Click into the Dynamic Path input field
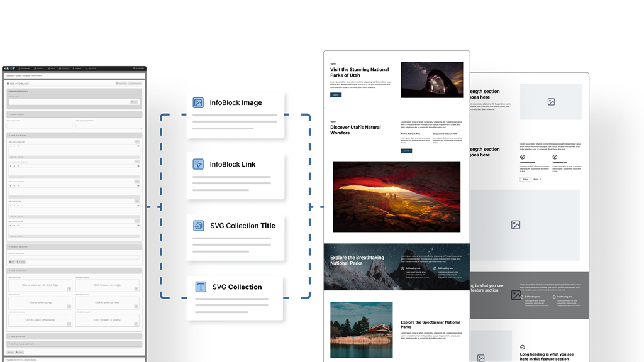 click(74, 102)
